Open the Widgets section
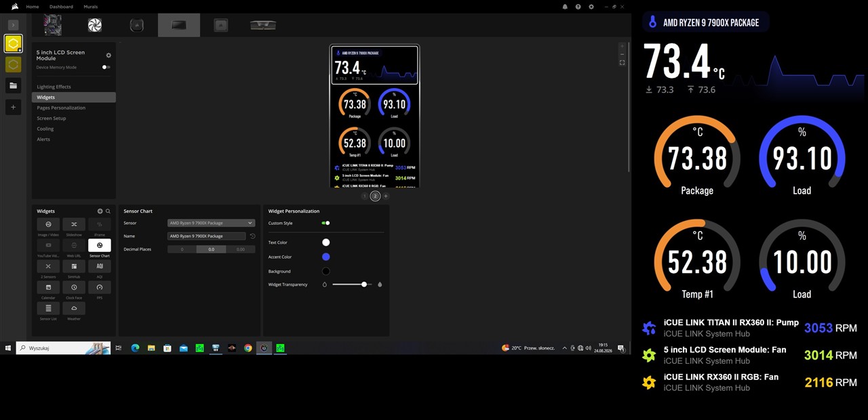 [74, 98]
